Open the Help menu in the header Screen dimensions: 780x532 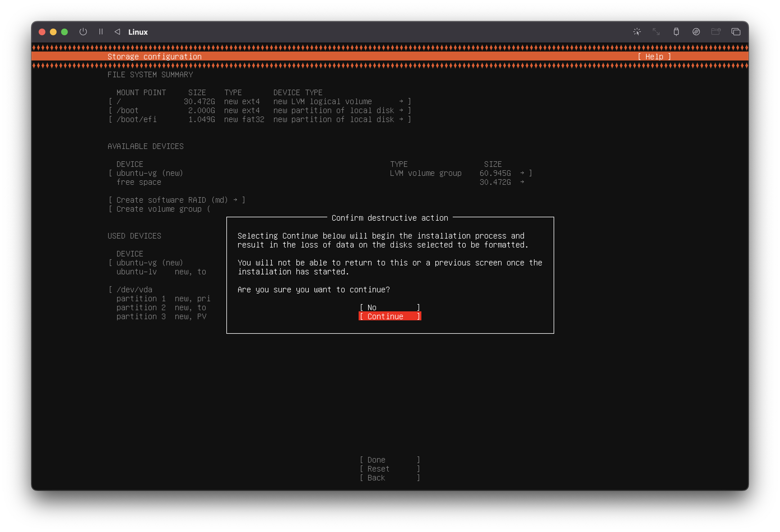[x=654, y=57]
